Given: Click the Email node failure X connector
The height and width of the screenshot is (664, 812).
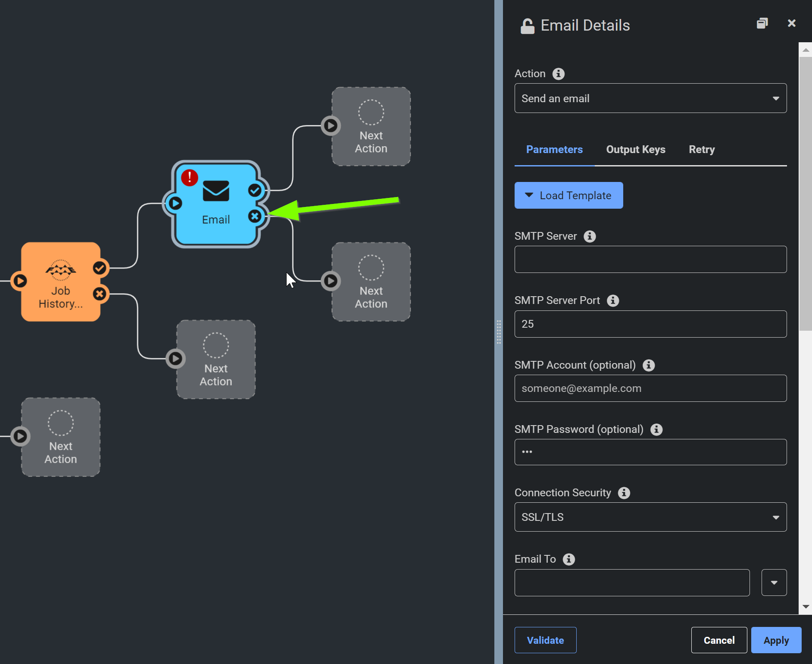Looking at the screenshot, I should (x=255, y=216).
